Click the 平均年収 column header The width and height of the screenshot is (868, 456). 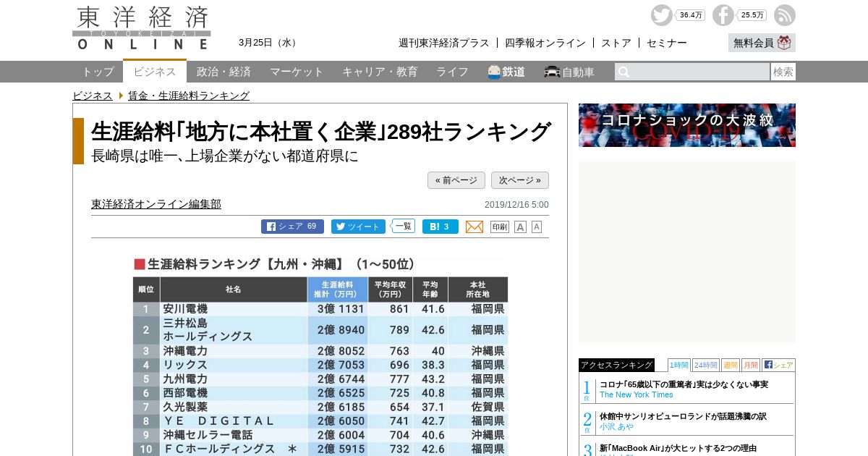[391, 290]
